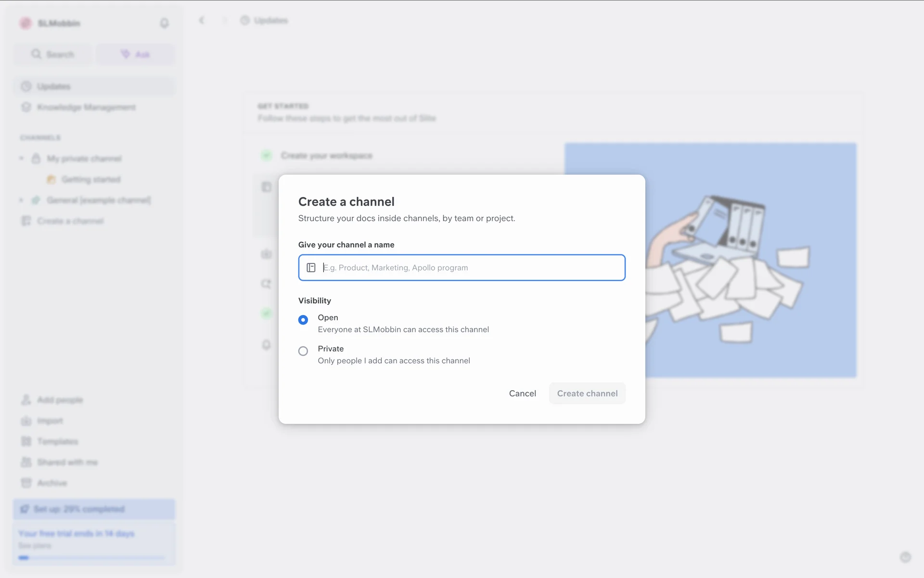Click the back arrow in header
Viewport: 924px width, 578px height.
pyautogui.click(x=202, y=20)
